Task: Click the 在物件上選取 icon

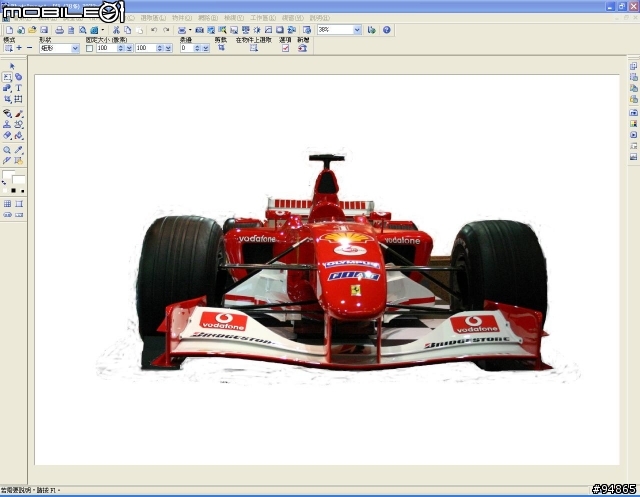Action: pos(254,48)
